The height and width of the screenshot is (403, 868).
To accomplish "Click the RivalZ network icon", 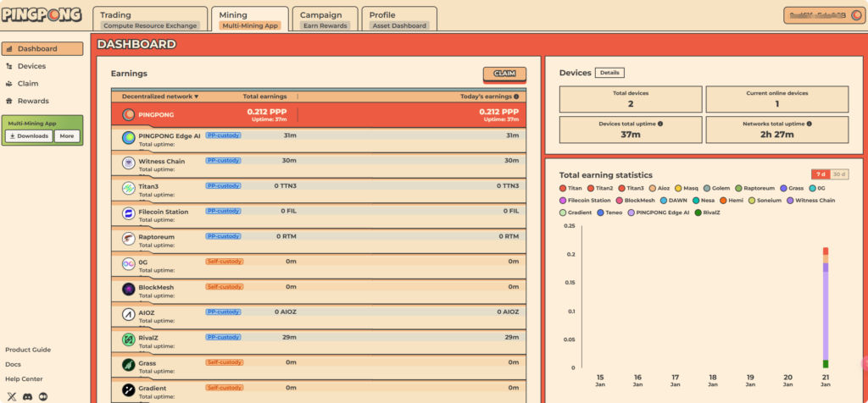I will (129, 340).
